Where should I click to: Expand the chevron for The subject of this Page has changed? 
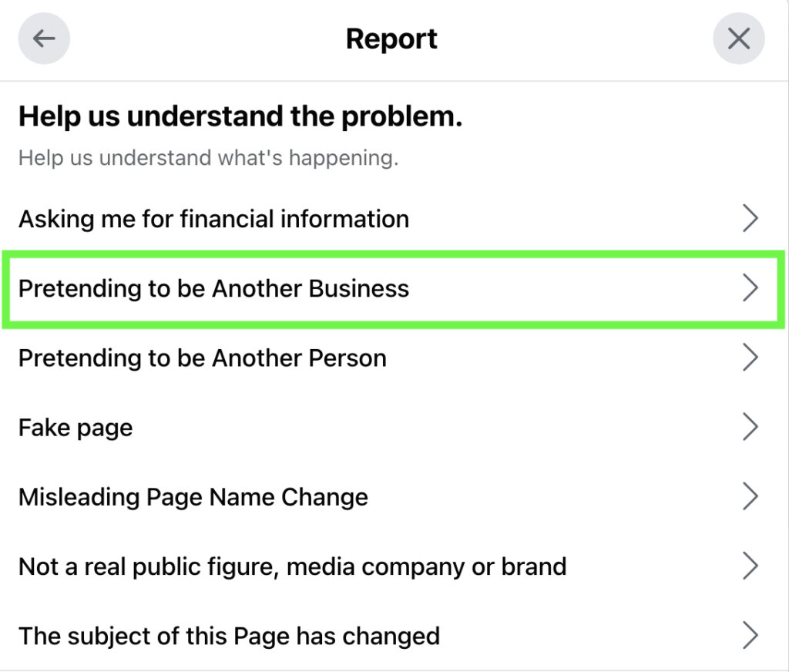pyautogui.click(x=750, y=635)
